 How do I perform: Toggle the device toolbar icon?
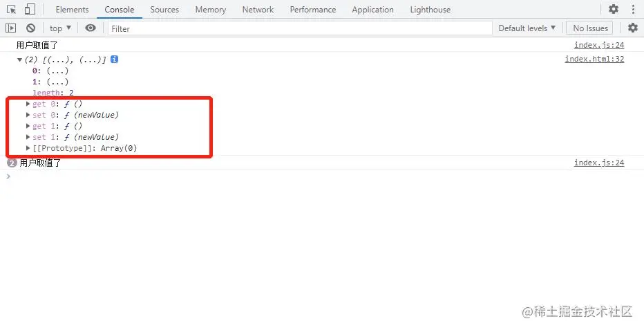coord(30,10)
